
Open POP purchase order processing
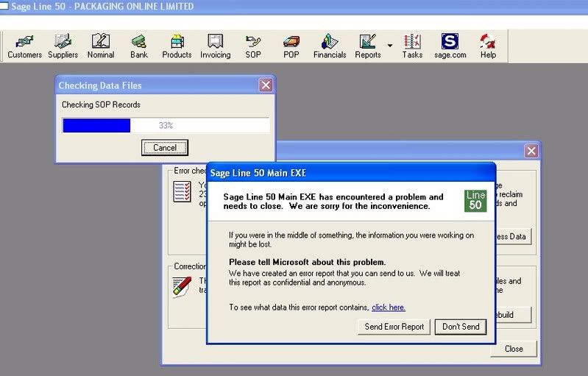291,46
